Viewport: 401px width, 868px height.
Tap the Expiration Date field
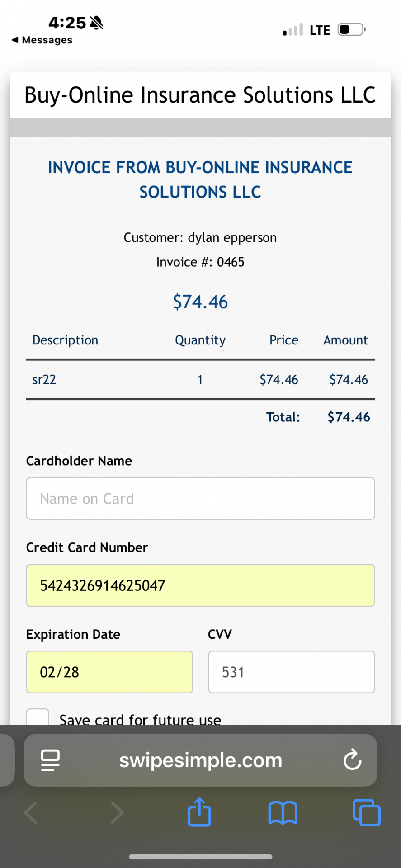[109, 672]
